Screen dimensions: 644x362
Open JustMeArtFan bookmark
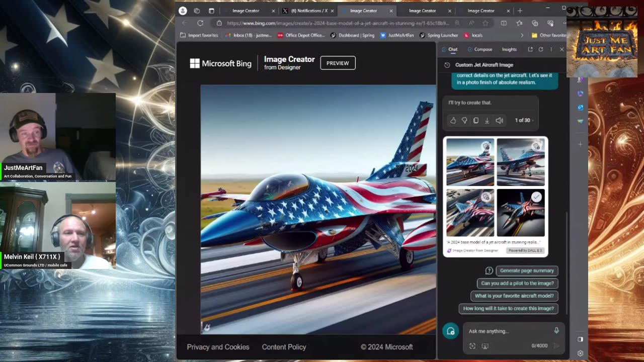[x=397, y=35]
